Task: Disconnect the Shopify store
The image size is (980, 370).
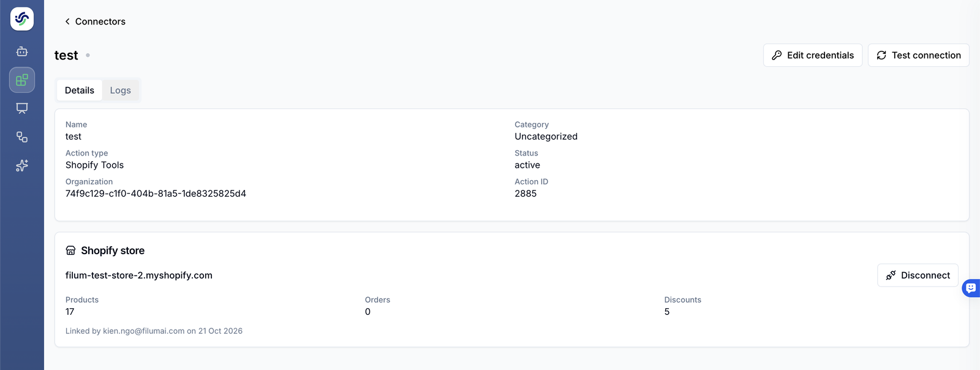Action: [918, 276]
